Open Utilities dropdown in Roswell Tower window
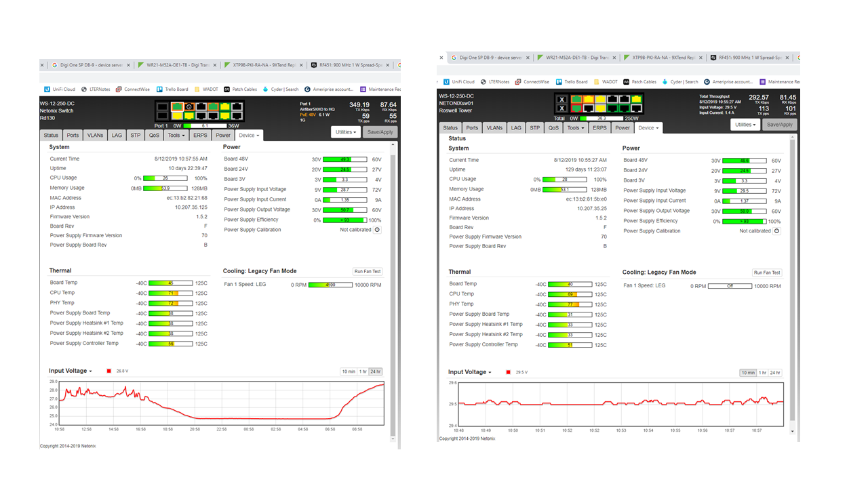The image size is (868, 488). click(x=745, y=125)
